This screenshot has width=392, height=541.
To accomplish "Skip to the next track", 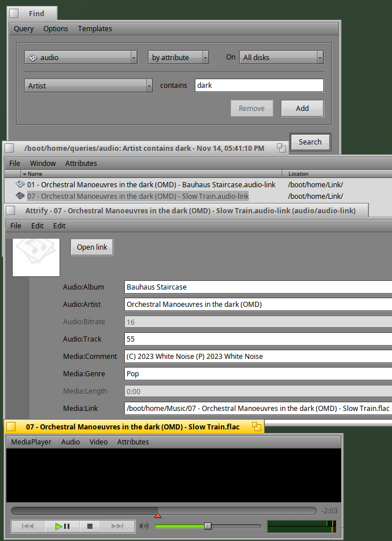I will click(117, 526).
